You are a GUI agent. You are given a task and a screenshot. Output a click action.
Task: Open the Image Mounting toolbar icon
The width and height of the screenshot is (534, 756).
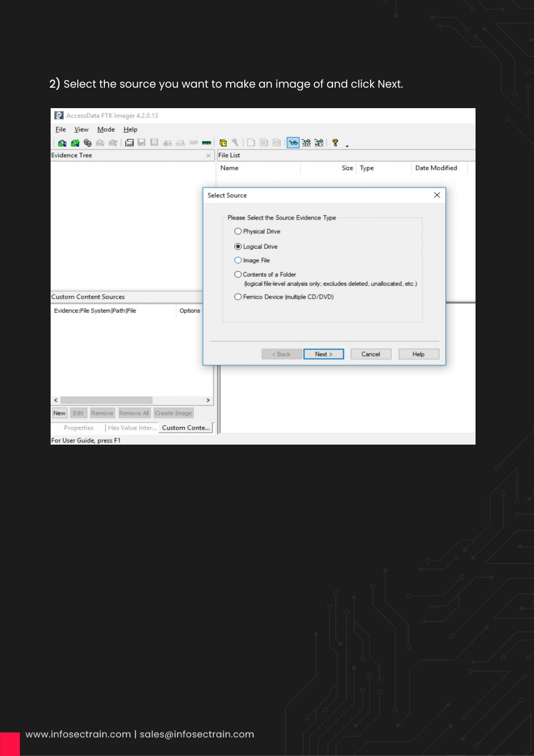coord(88,143)
